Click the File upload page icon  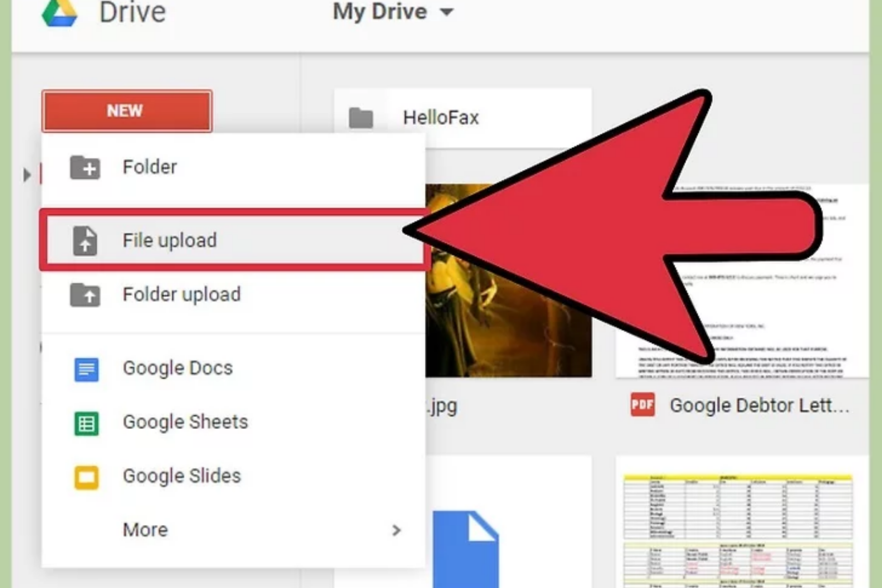pos(85,240)
